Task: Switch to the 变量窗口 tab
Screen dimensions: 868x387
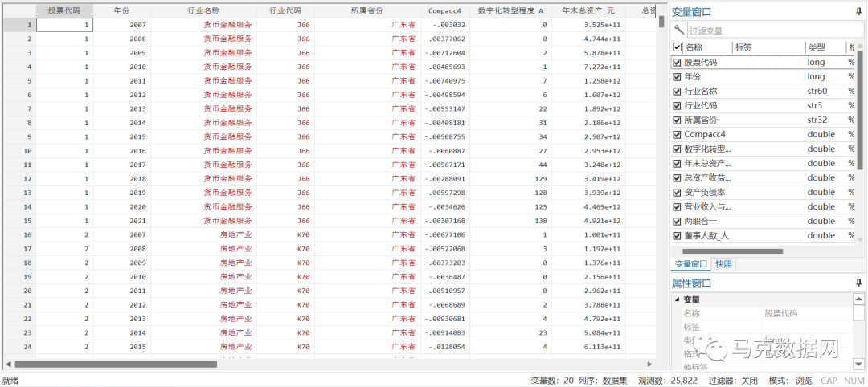Action: click(x=691, y=264)
